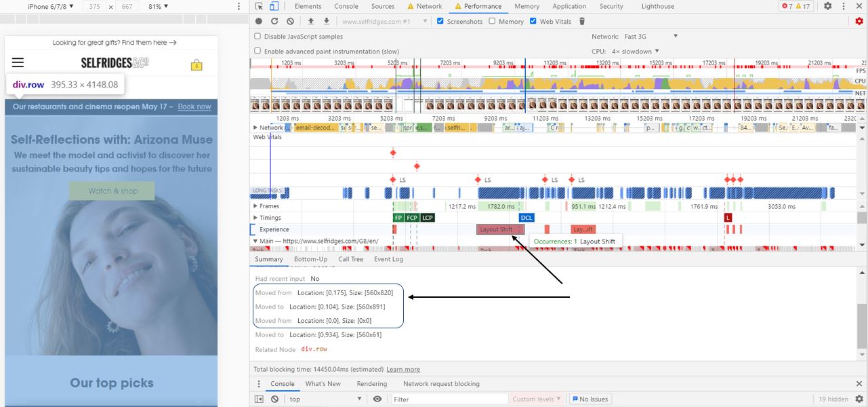Viewport: 868px width, 407px height.
Task: Click the LCP timing marker
Action: click(427, 218)
